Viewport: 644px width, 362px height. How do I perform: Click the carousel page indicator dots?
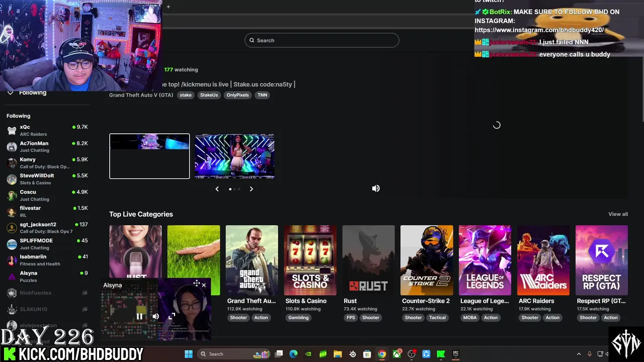coord(234,189)
